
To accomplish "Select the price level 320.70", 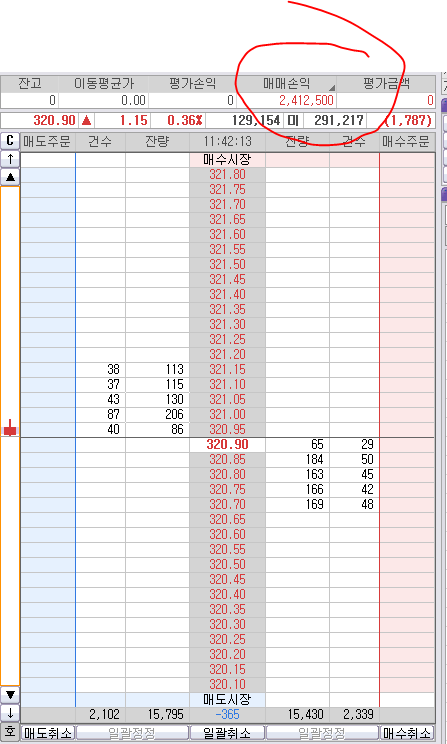I will (x=227, y=504).
